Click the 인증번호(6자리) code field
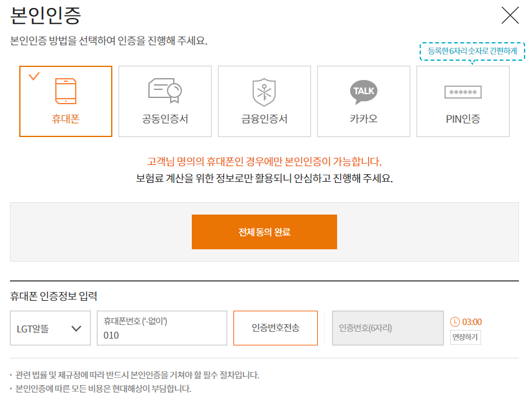532x413 pixels. point(387,328)
